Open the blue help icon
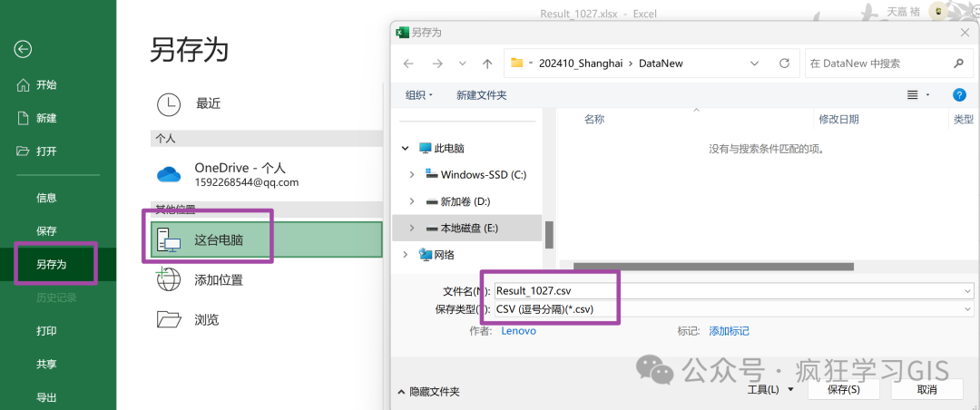The image size is (980, 410). click(959, 95)
